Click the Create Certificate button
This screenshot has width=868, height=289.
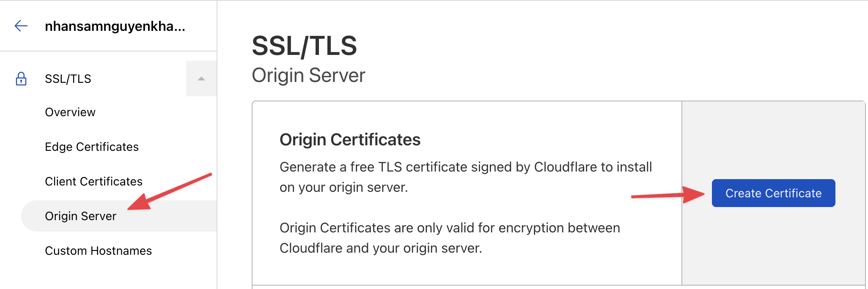point(773,193)
